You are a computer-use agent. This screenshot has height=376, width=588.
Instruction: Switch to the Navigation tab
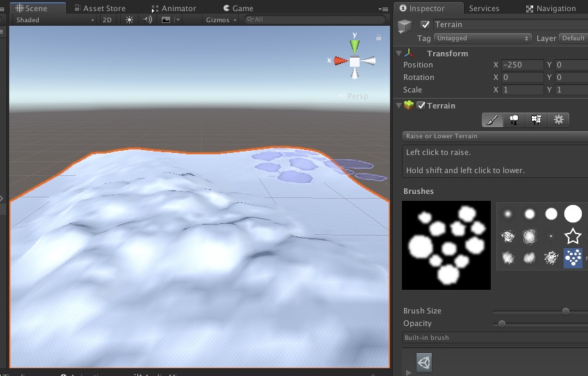coord(551,8)
